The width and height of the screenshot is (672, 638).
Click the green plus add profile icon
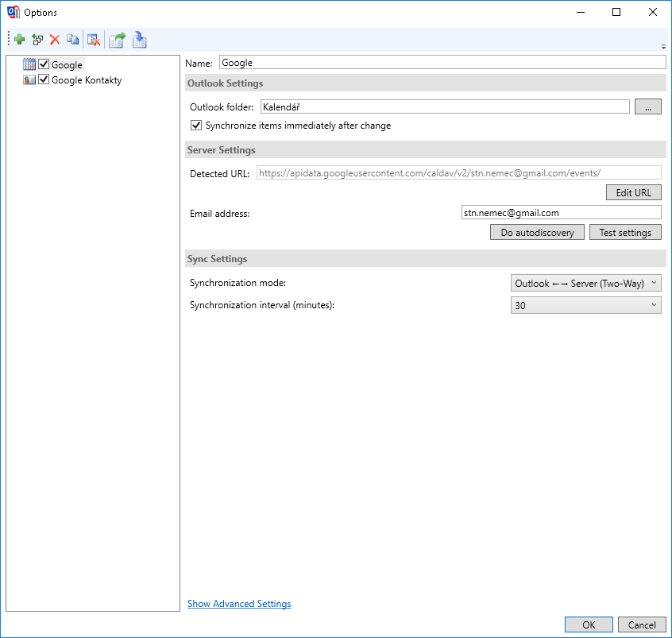coord(20,39)
